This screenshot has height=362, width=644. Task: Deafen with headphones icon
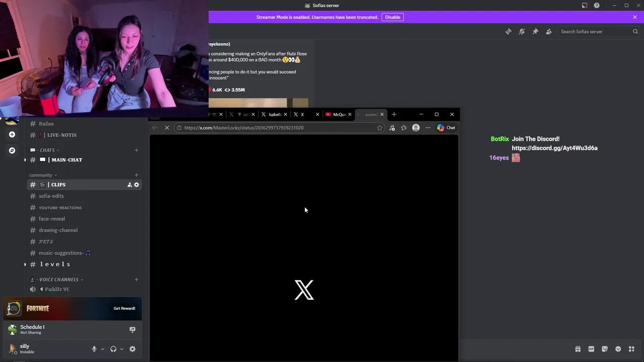[x=113, y=349]
